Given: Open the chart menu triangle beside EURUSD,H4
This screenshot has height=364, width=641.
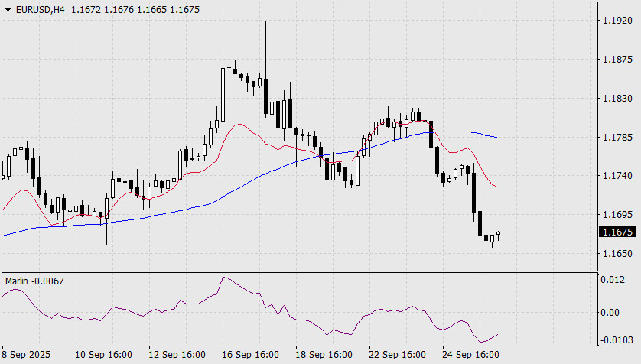Looking at the screenshot, I should coord(8,9).
